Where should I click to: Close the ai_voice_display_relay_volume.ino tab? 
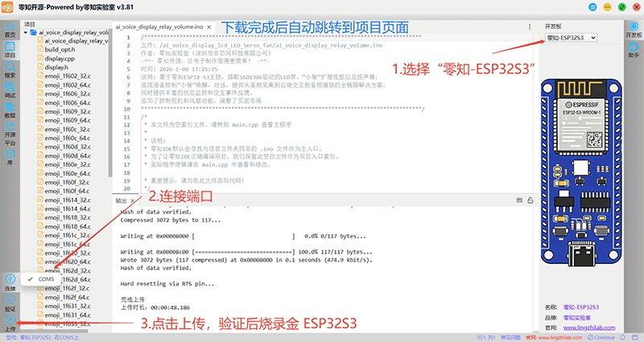pyautogui.click(x=209, y=27)
